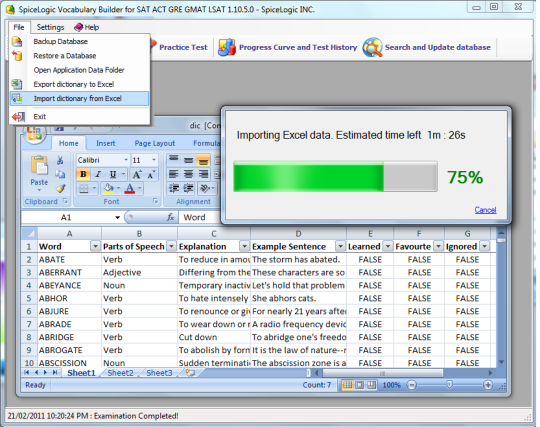This screenshot has width=540, height=427.
Task: Click the Excel Office orb button
Action: point(34,133)
